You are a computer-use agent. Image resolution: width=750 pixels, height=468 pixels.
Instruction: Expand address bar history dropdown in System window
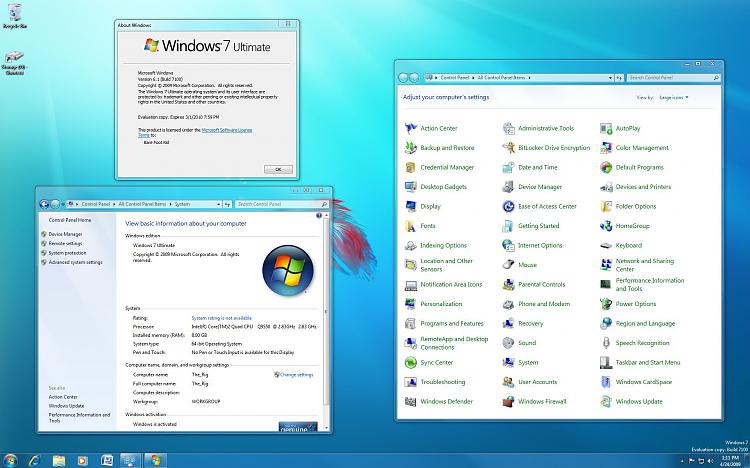click(219, 204)
